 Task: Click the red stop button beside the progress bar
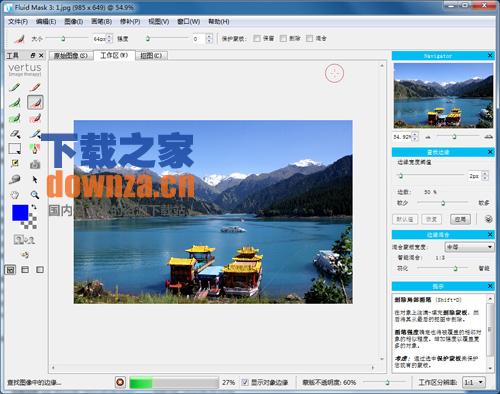(120, 382)
